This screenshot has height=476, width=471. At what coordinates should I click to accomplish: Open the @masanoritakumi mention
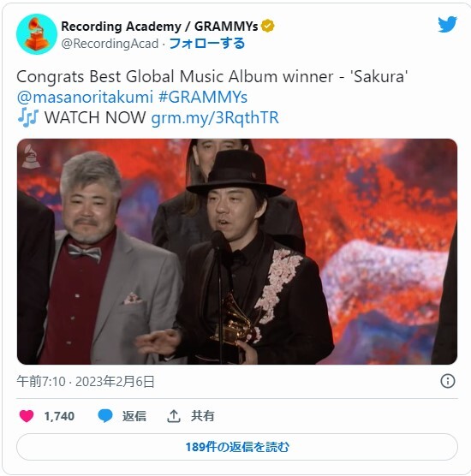click(85, 98)
